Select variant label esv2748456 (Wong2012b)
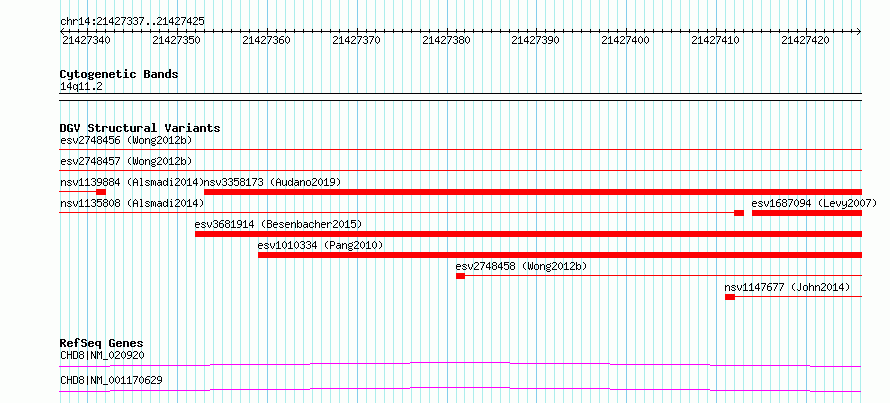Image resolution: width=890 pixels, height=403 pixels. 128,140
